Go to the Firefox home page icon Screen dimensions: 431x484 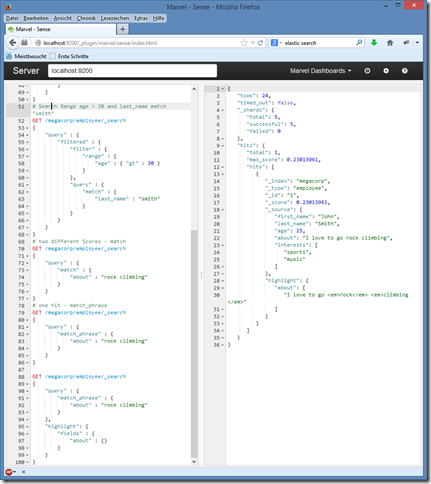point(390,43)
